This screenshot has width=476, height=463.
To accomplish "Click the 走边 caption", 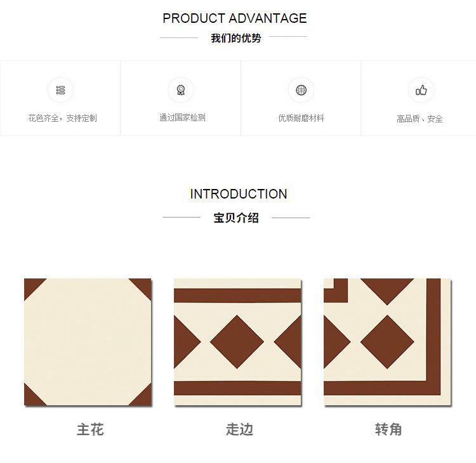I will tap(239, 429).
